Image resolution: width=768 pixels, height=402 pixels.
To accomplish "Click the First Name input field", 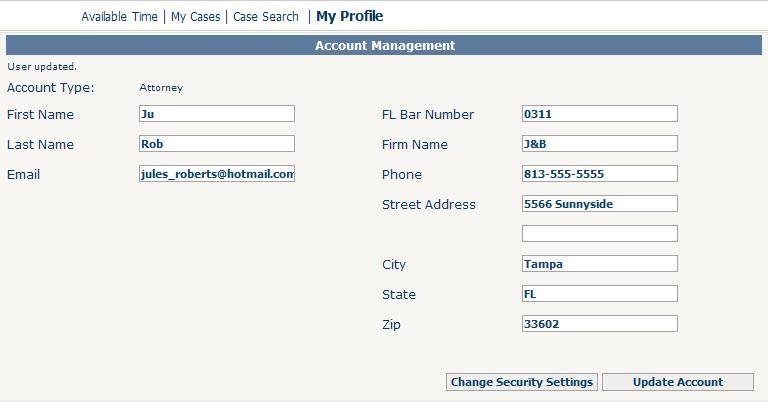I will [x=217, y=114].
